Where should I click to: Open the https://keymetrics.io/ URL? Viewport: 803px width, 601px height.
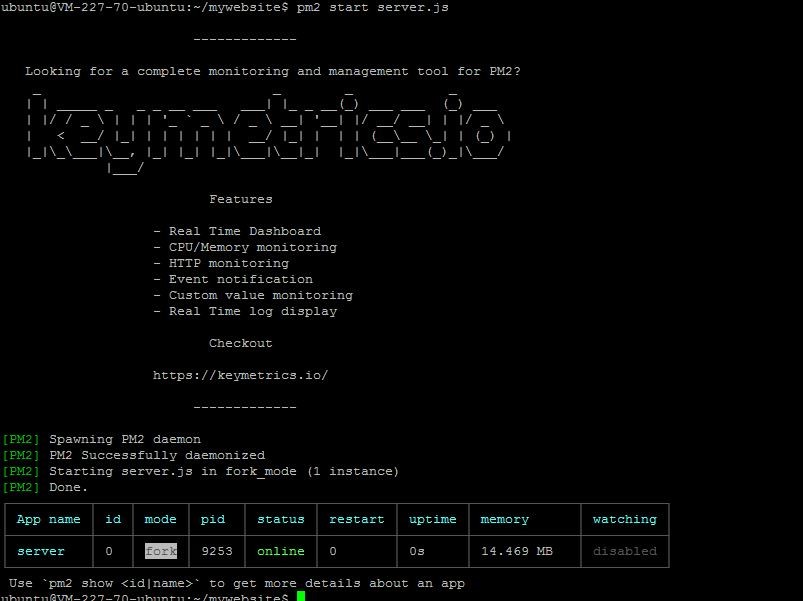[240, 375]
